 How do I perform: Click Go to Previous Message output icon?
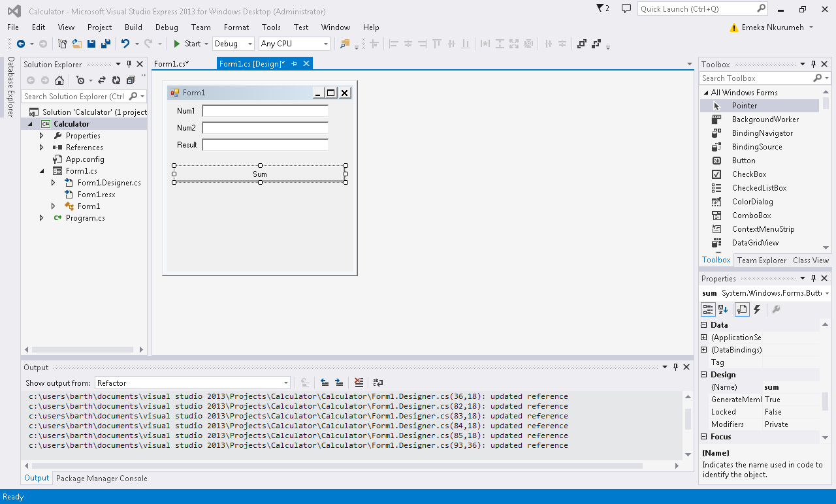[x=325, y=383]
